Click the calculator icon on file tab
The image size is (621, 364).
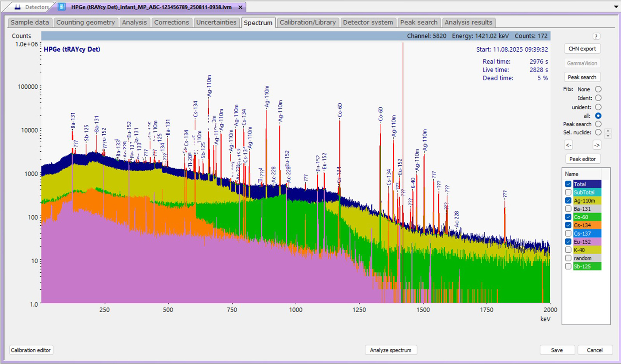pos(62,7)
